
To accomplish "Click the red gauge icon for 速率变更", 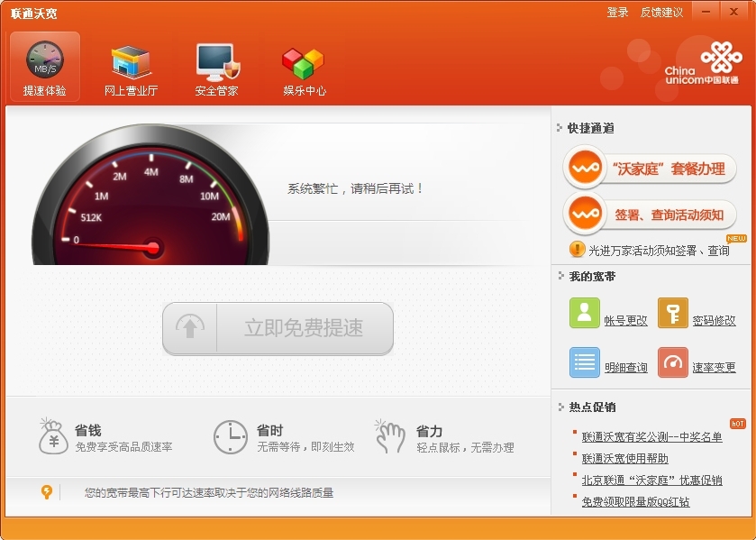I will tap(672, 362).
